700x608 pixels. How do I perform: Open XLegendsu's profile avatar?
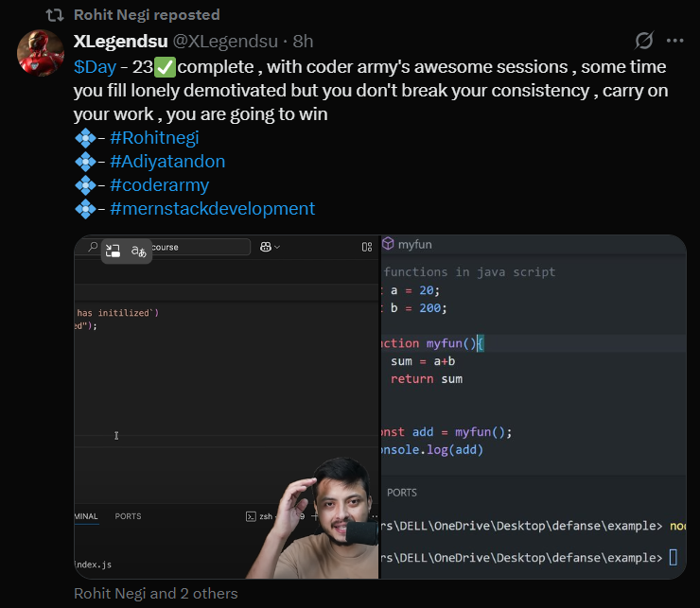(x=41, y=52)
